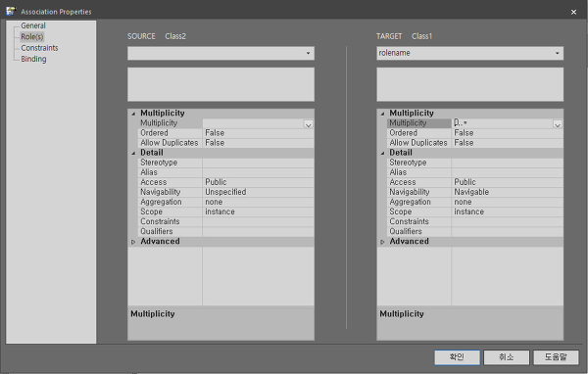
Task: Select Constraints page in the left tree
Action: pyautogui.click(x=39, y=48)
